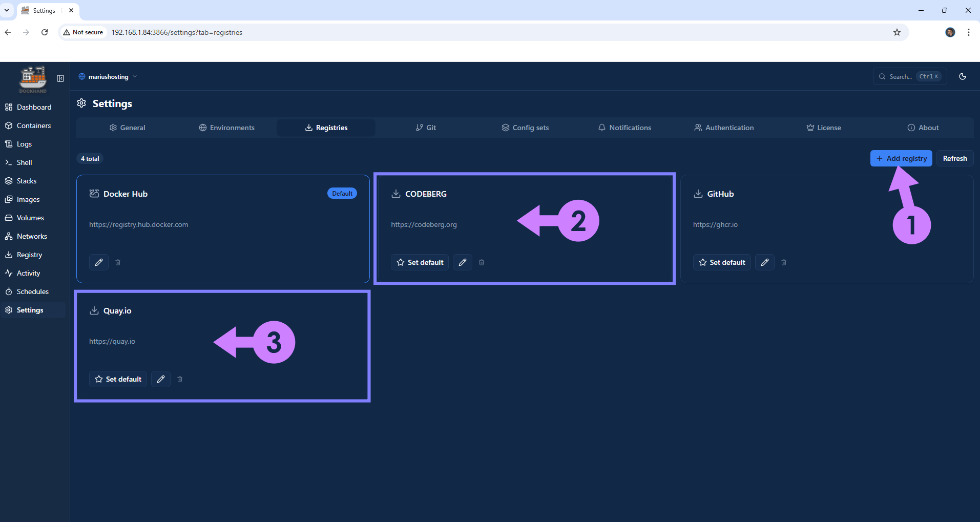Check the Activity log via sidebar
Viewport: 980px width, 522px height.
pos(28,273)
